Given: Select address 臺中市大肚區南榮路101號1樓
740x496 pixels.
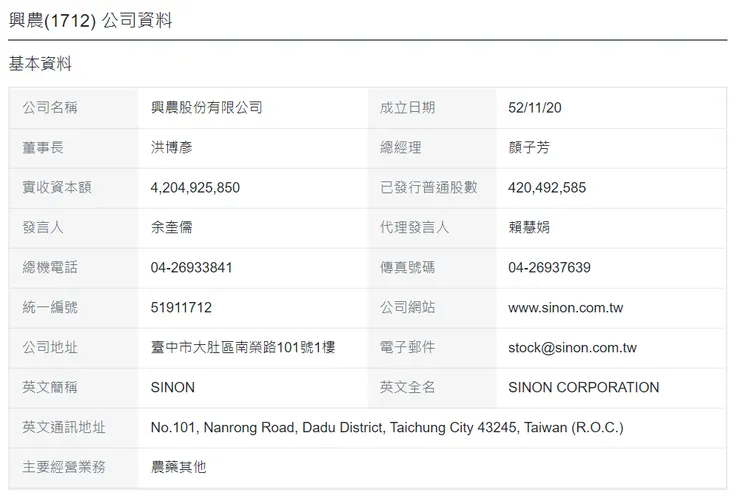Looking at the screenshot, I should click(243, 347).
